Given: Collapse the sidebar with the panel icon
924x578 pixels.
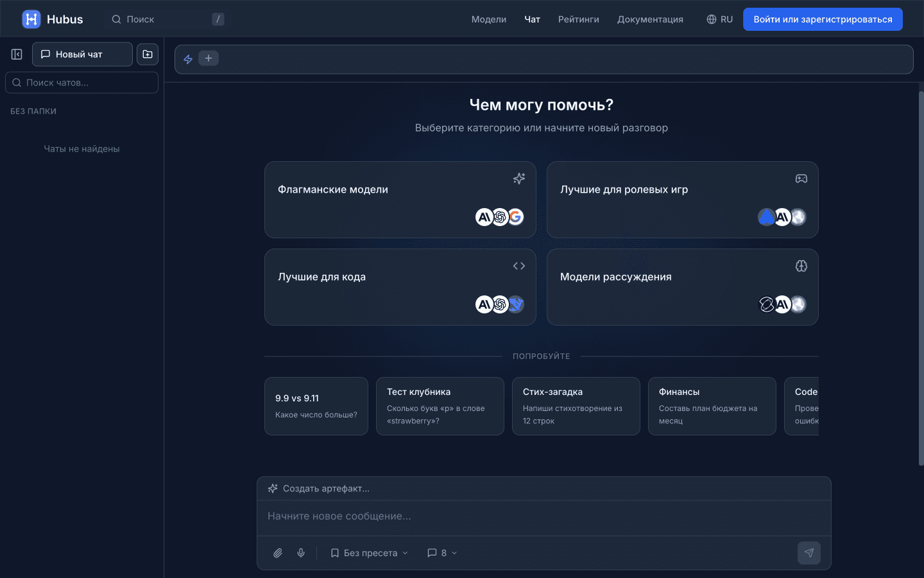Looking at the screenshot, I should click(x=17, y=55).
